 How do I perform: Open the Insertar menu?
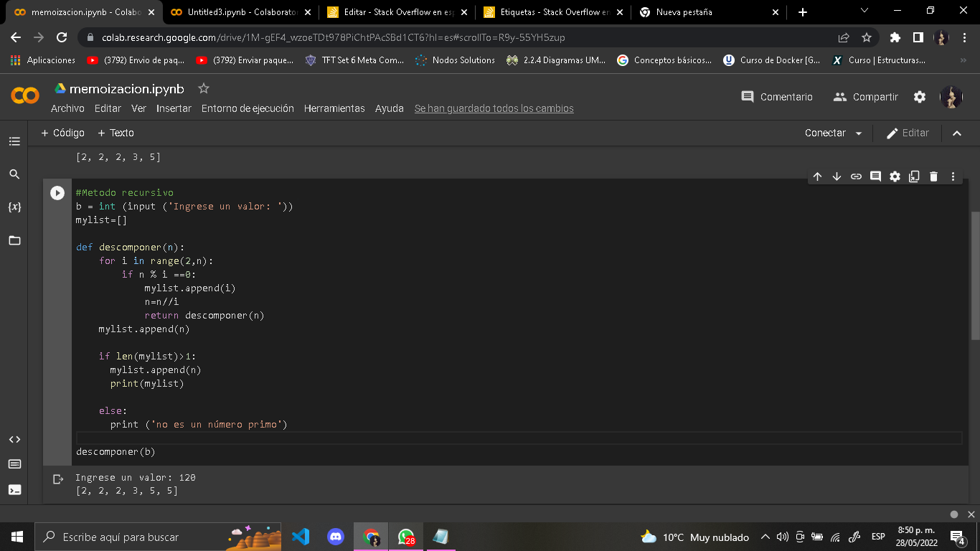pyautogui.click(x=174, y=108)
